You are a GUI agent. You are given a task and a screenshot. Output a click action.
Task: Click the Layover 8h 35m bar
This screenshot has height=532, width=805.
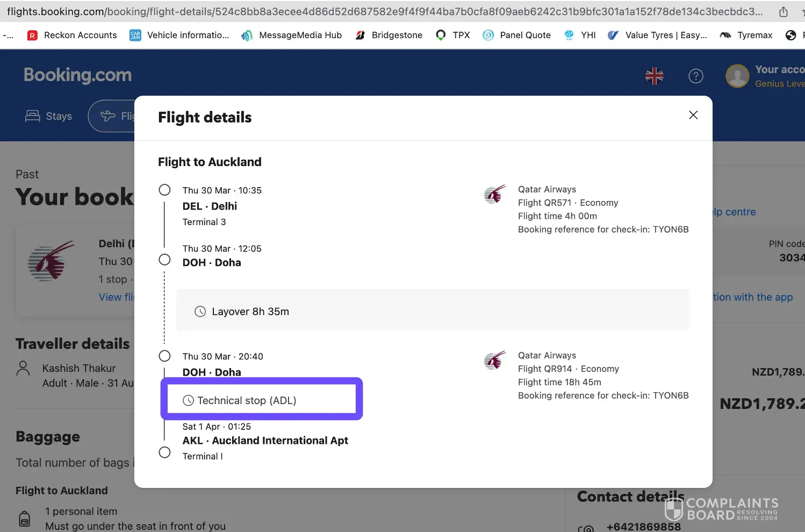point(432,311)
